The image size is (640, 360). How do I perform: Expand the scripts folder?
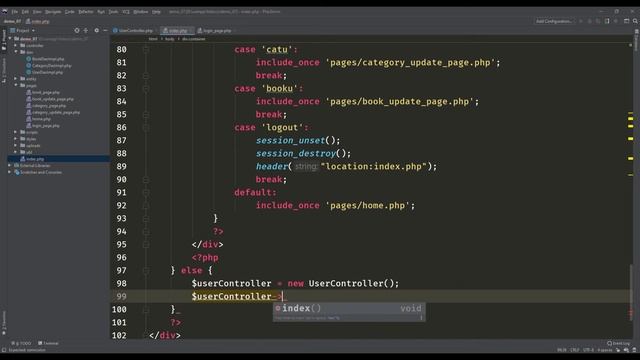(16, 132)
